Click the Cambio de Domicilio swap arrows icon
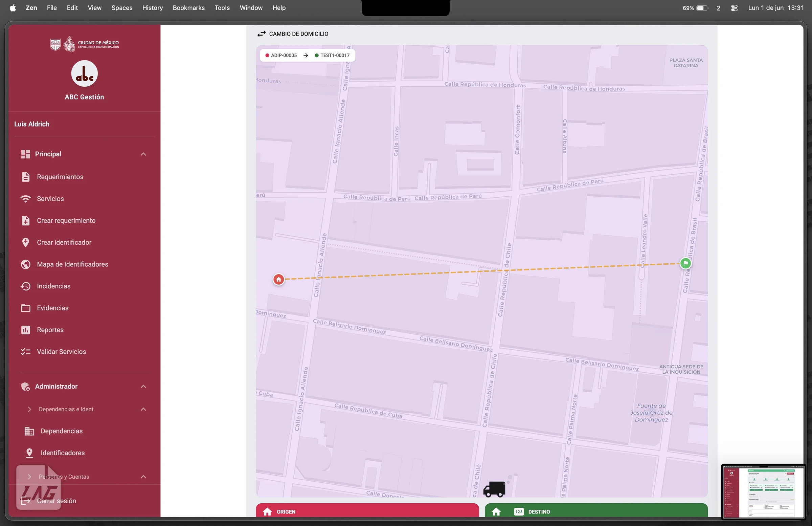 (261, 34)
